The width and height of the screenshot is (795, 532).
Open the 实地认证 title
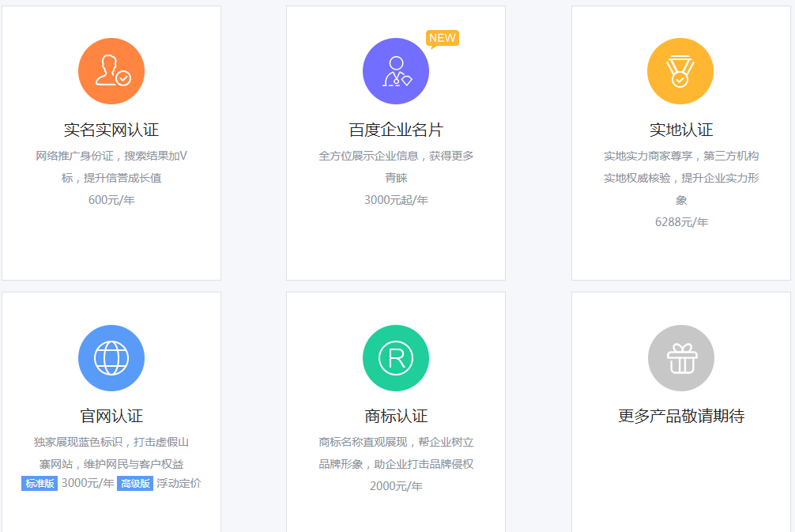(681, 130)
